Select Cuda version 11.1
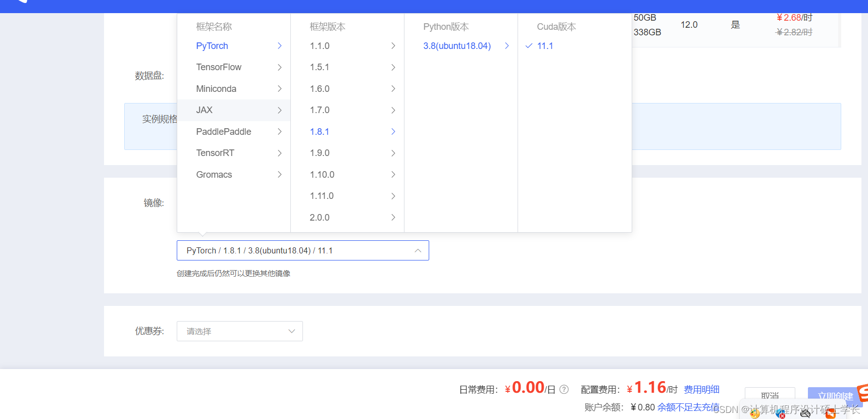 [575, 46]
